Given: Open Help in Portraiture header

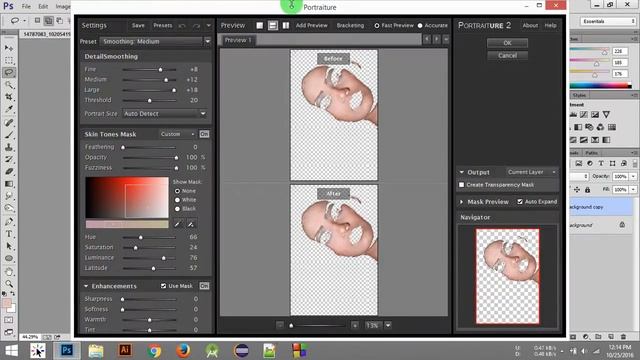Looking at the screenshot, I should coord(550,25).
